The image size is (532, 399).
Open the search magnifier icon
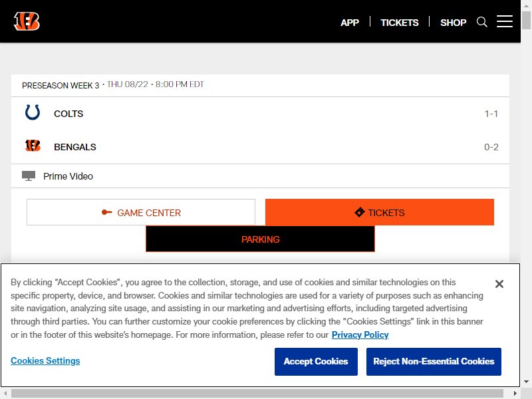coord(481,22)
